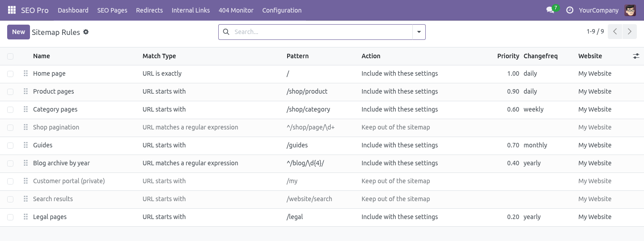This screenshot has height=241, width=644.
Task: Sort by the Name column header
Action: (x=42, y=56)
